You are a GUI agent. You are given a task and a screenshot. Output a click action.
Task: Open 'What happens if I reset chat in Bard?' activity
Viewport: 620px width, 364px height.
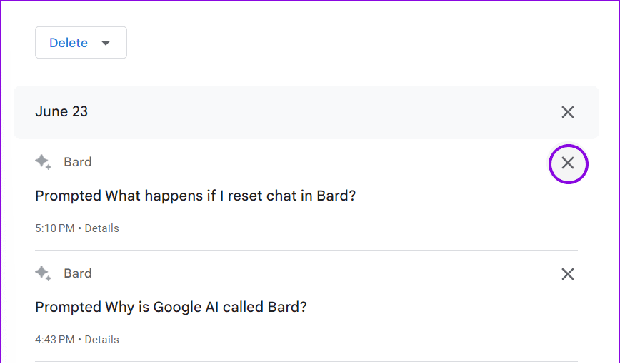[x=195, y=196]
